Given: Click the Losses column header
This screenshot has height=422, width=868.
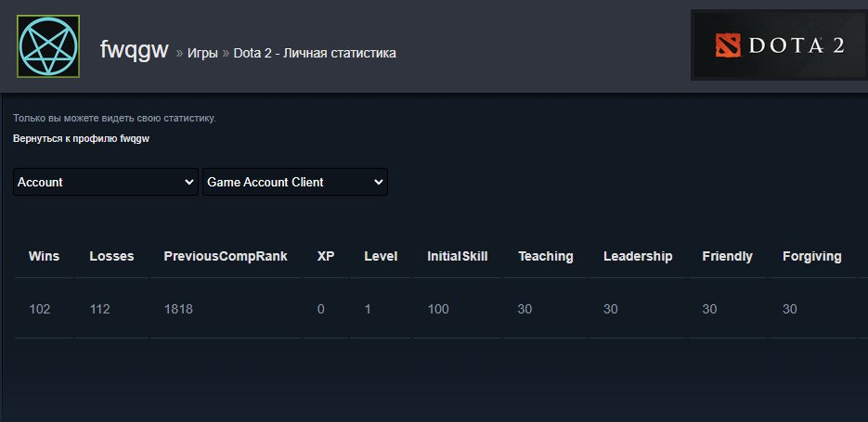Looking at the screenshot, I should click(x=111, y=256).
